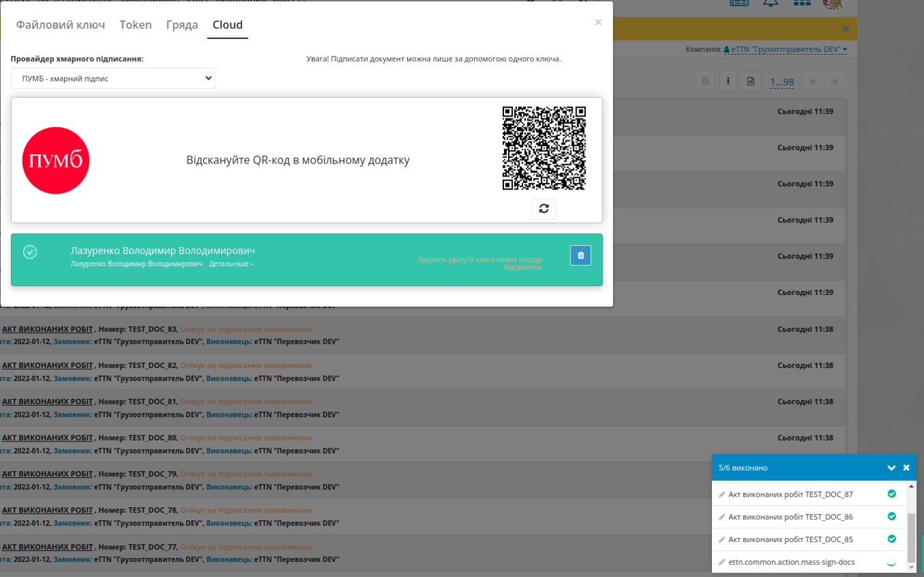Click pencil icon beside TEST_DOC_87 task

(x=722, y=494)
